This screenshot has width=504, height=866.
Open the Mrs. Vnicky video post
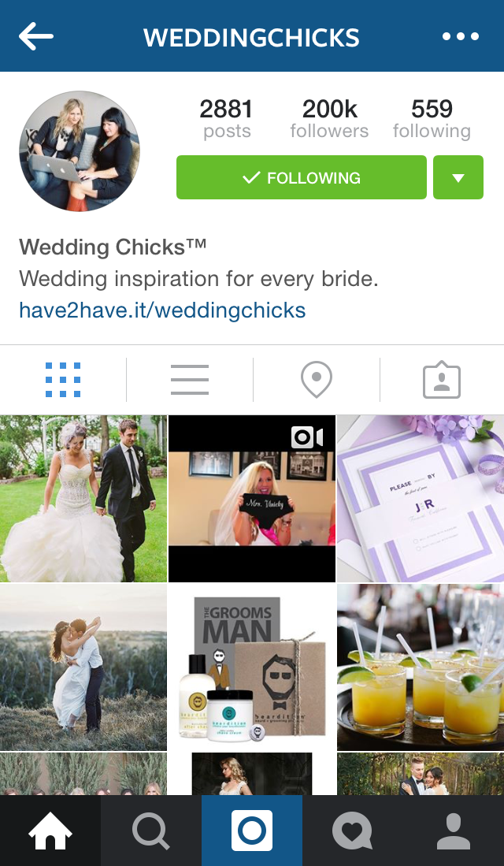pyautogui.click(x=252, y=499)
